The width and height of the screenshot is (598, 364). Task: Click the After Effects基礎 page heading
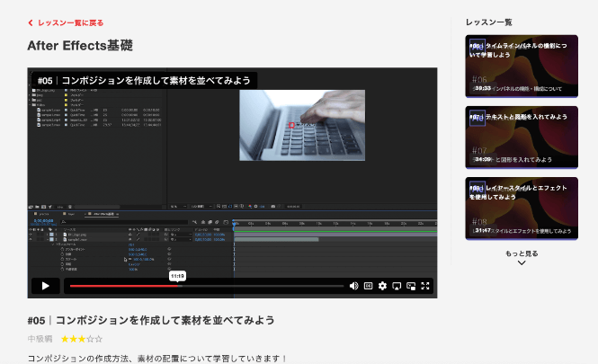pos(80,46)
